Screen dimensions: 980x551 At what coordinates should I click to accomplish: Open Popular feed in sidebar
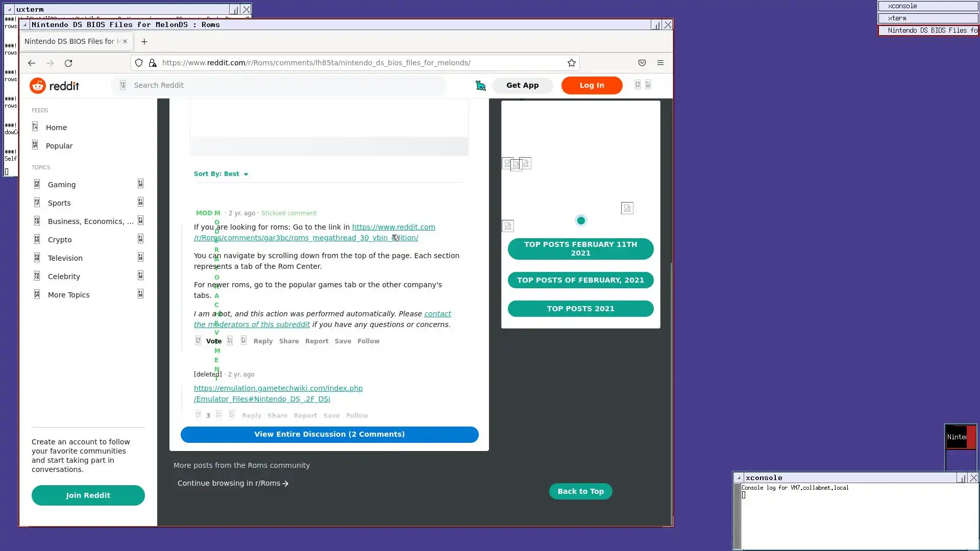click(59, 146)
